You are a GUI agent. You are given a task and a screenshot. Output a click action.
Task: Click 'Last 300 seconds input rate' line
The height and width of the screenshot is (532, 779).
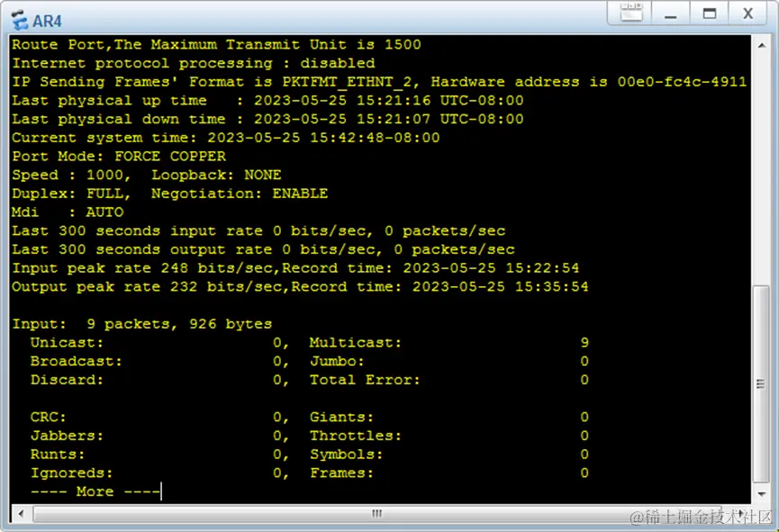point(258,231)
